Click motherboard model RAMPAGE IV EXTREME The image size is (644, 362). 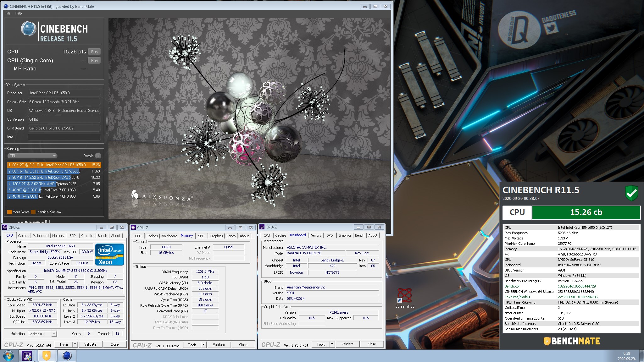[315, 253]
